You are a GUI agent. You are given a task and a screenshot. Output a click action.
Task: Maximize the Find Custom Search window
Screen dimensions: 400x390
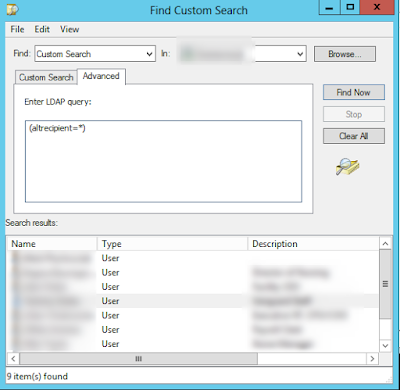point(350,7)
